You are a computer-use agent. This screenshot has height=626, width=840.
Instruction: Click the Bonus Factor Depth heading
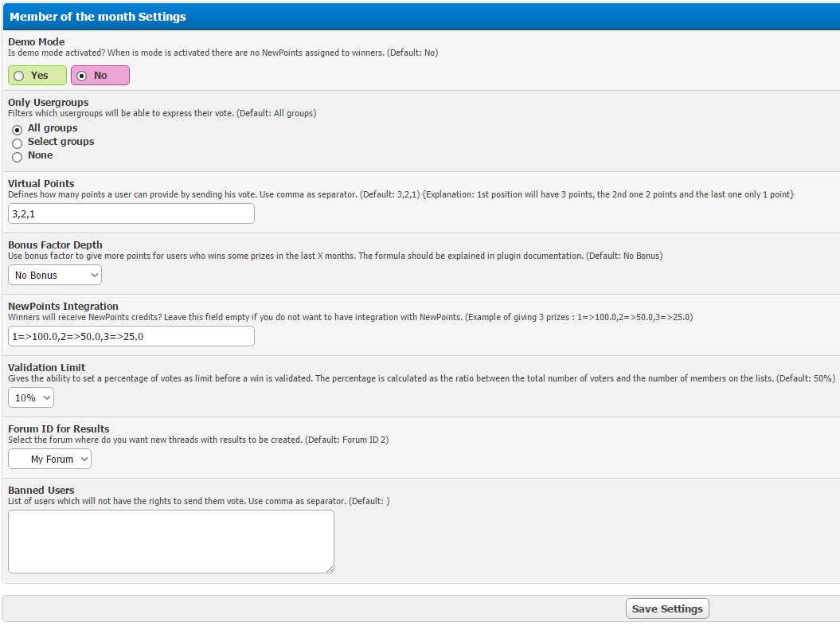[55, 245]
